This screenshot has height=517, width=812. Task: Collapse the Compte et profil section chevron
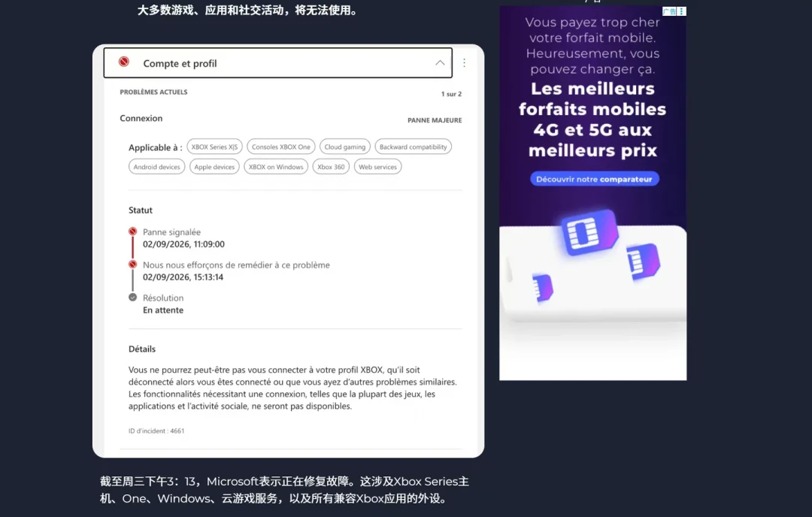click(440, 62)
